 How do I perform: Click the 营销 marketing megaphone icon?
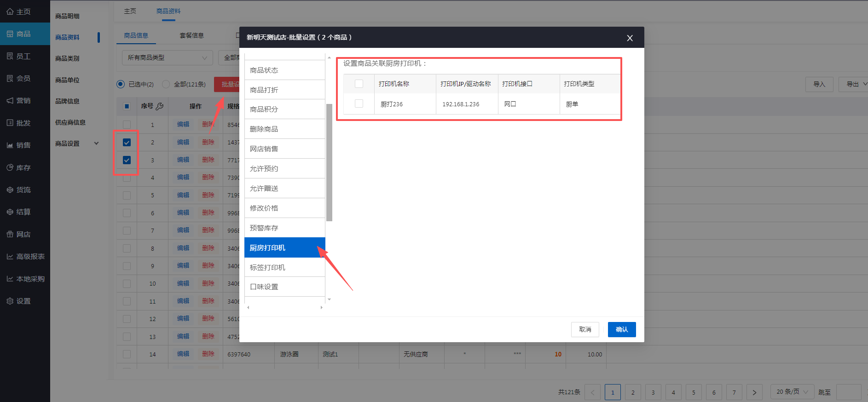tap(10, 100)
